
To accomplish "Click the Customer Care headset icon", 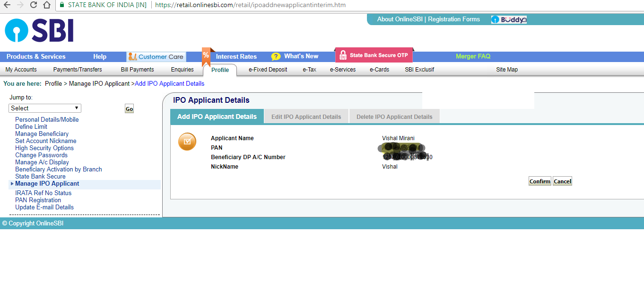I will coord(132,57).
